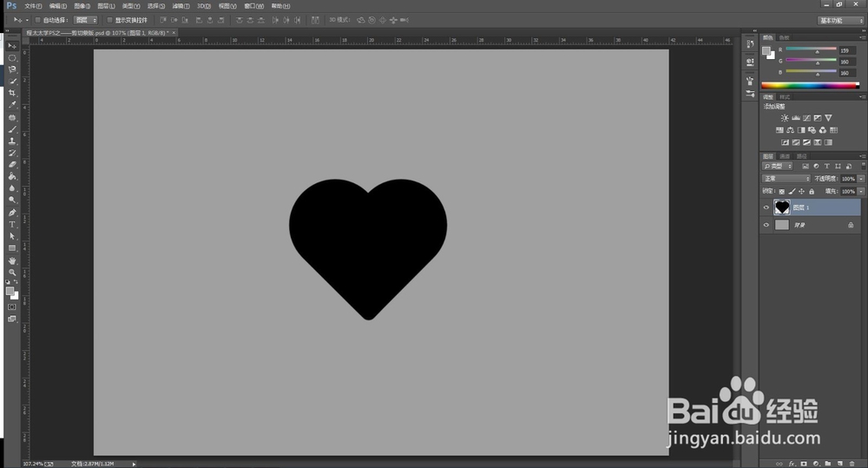
Task: Click the add layer style fx button
Action: [792, 464]
